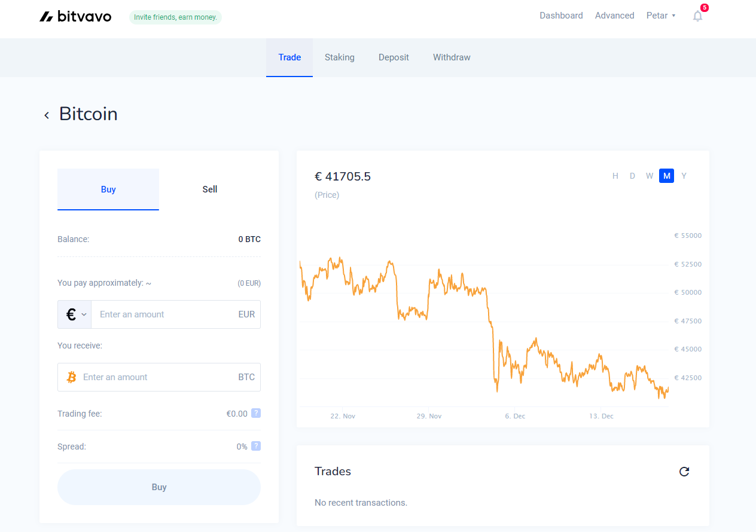Click the Trades heading

coord(333,472)
